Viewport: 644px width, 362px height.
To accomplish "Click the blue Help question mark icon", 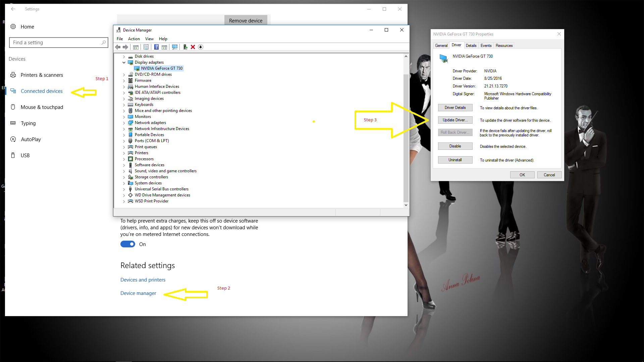I will tap(156, 47).
